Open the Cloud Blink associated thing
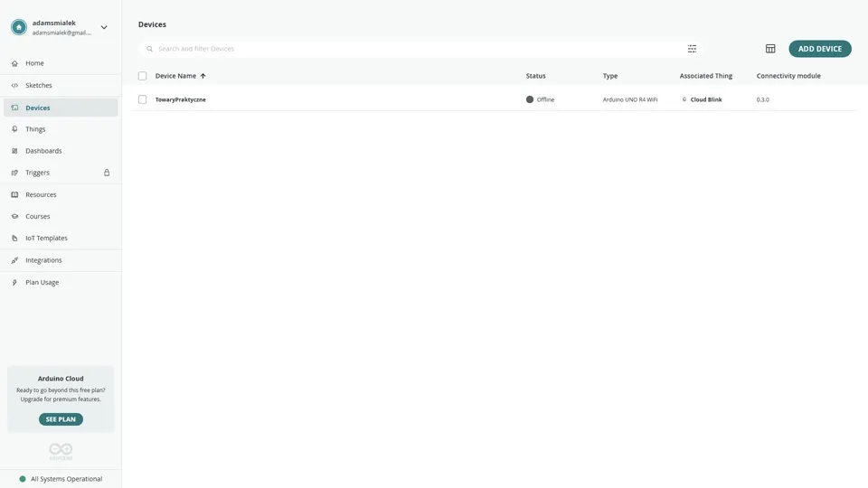The height and width of the screenshot is (488, 868). pyautogui.click(x=706, y=99)
